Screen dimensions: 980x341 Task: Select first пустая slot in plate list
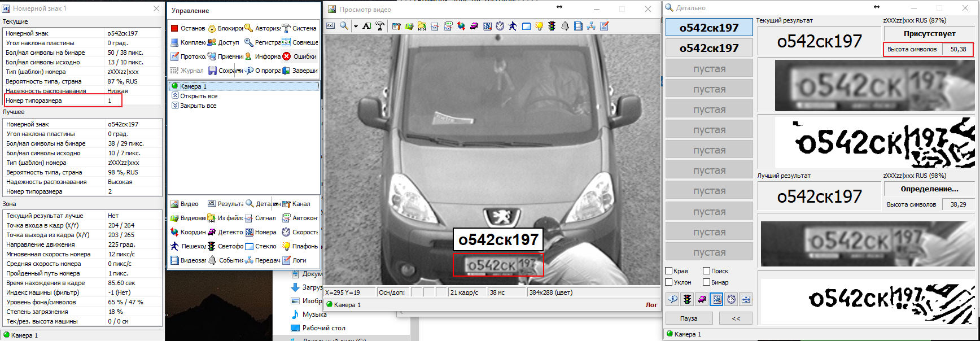coord(709,69)
